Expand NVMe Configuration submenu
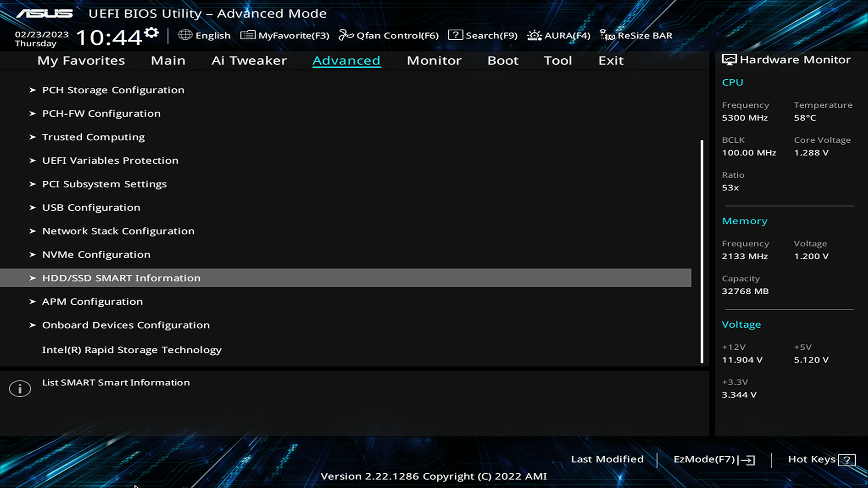Screen dimensions: 868x488 click(96, 254)
